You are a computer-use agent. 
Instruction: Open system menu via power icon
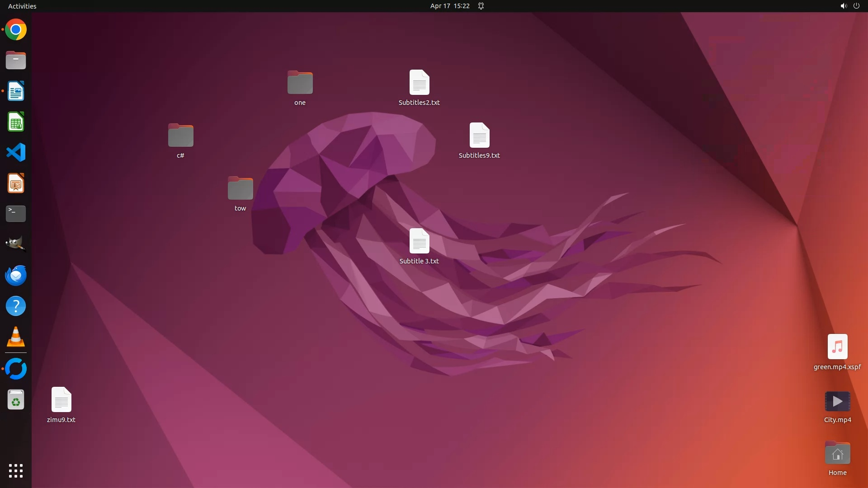tap(856, 6)
